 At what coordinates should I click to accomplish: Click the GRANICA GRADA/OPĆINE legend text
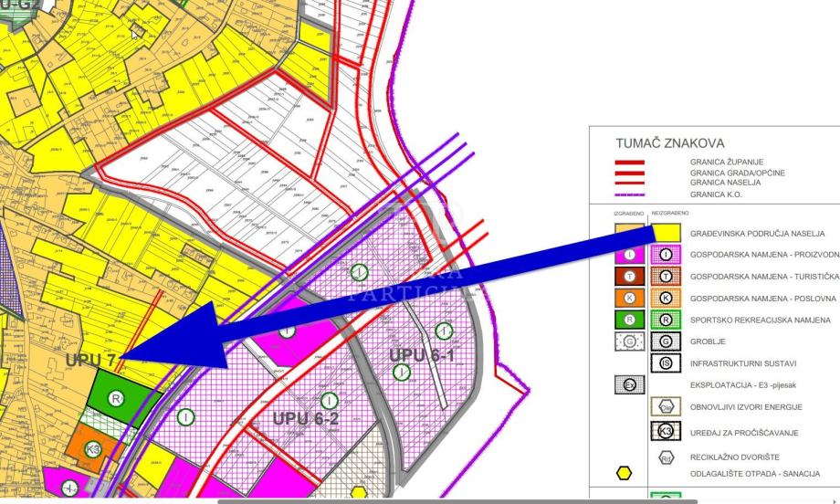737,173
